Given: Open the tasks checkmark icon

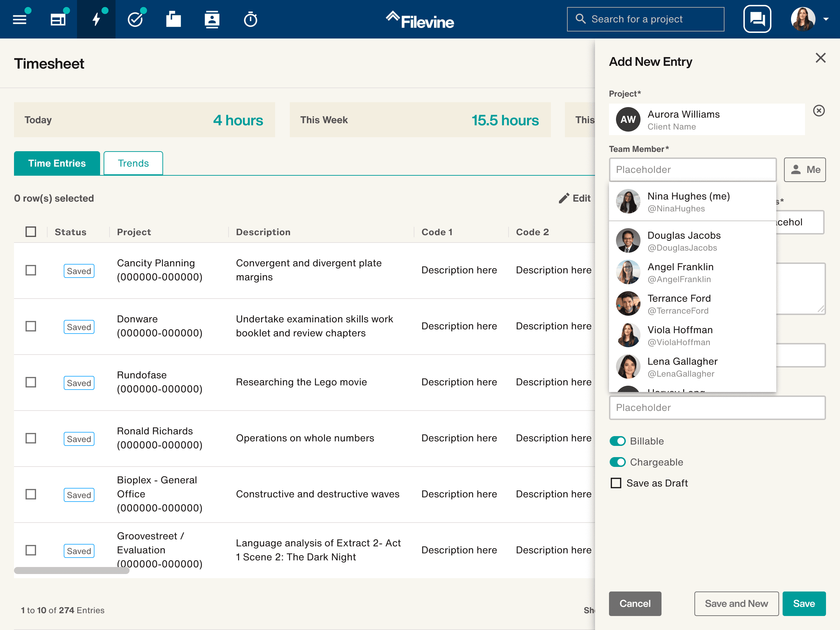Looking at the screenshot, I should click(135, 19).
